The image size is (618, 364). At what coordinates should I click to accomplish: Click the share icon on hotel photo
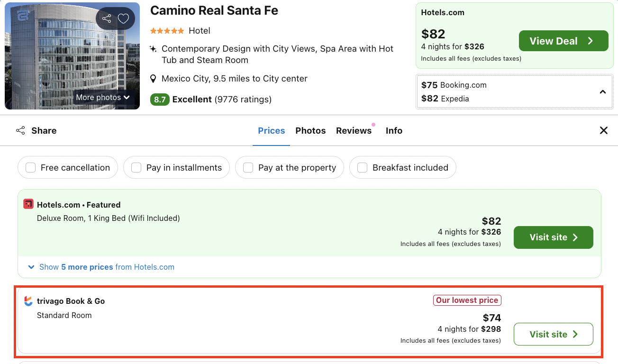tap(107, 19)
